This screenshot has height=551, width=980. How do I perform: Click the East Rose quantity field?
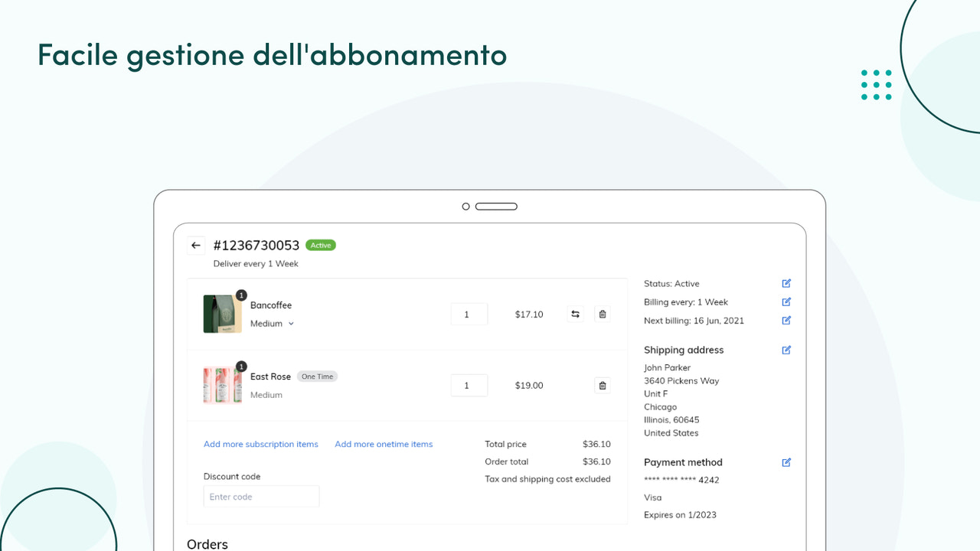pyautogui.click(x=469, y=385)
